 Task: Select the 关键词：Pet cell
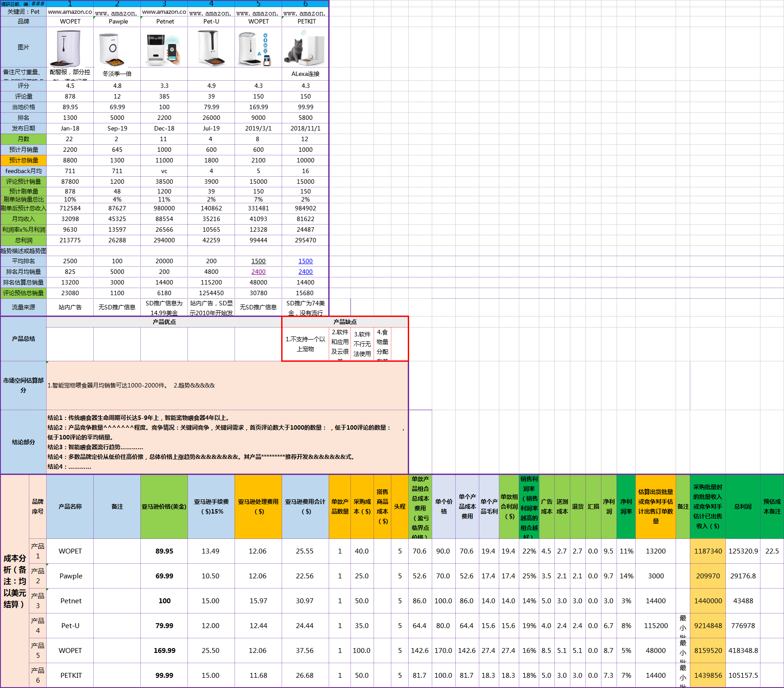click(23, 12)
